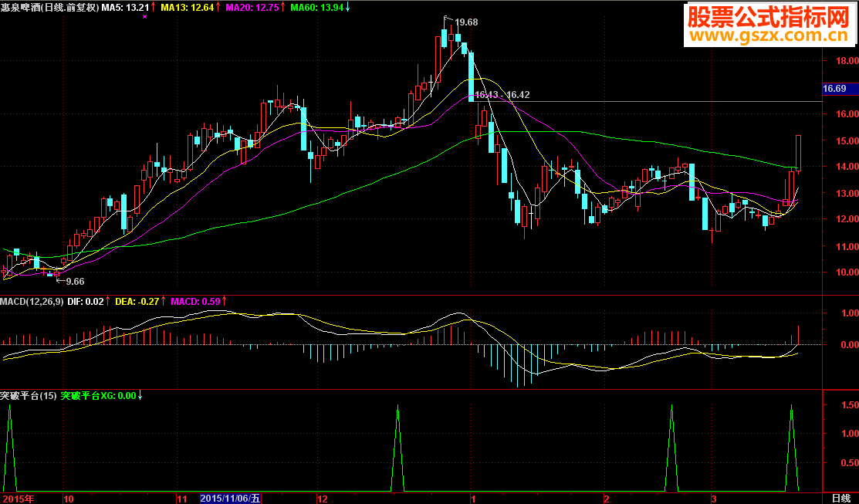Select the 16.43 - 16.42 horizontal line label
859x504 pixels.
click(x=502, y=95)
